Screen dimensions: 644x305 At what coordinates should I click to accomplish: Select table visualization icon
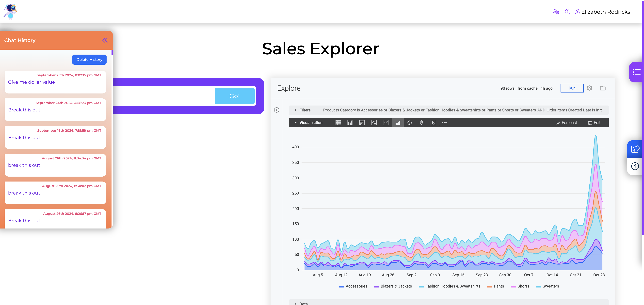338,123
